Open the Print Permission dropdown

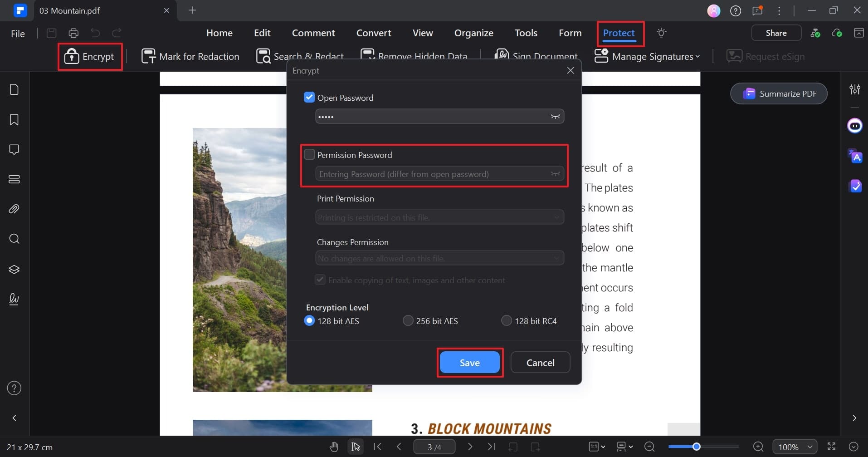tap(439, 217)
